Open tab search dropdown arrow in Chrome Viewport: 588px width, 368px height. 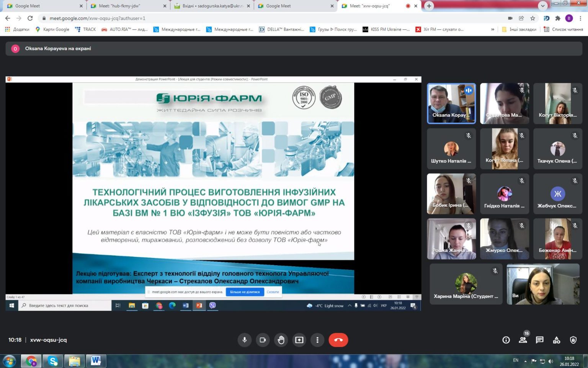pos(542,6)
